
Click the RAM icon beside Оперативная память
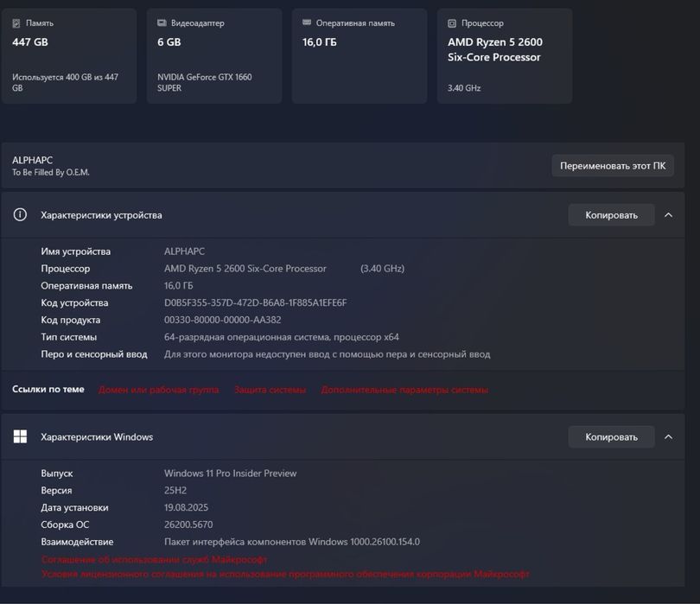click(x=307, y=22)
